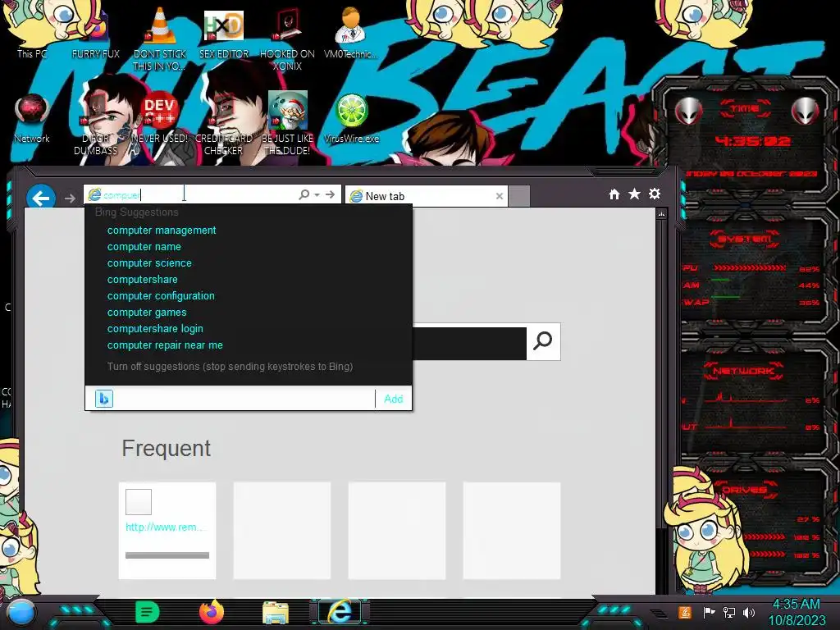Select suggestion computer games
The image size is (840, 630).
[147, 313]
